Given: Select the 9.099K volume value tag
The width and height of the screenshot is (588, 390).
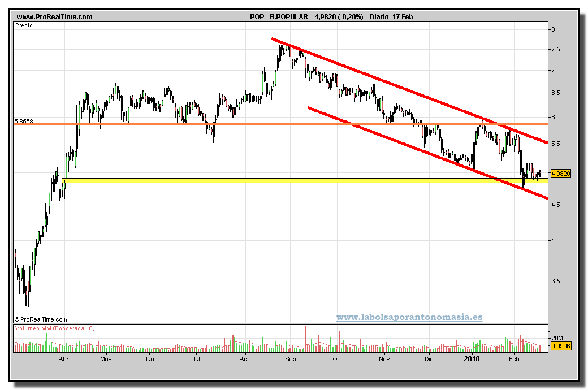Looking at the screenshot, I should (x=561, y=346).
